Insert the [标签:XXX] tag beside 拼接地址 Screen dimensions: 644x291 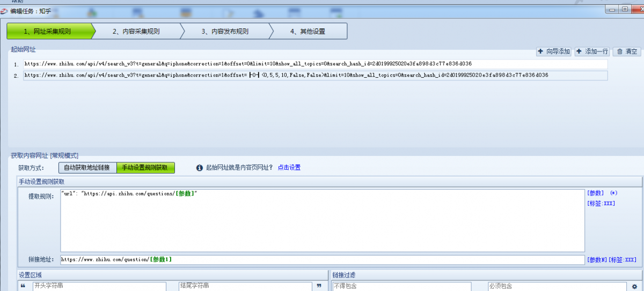pos(622,260)
